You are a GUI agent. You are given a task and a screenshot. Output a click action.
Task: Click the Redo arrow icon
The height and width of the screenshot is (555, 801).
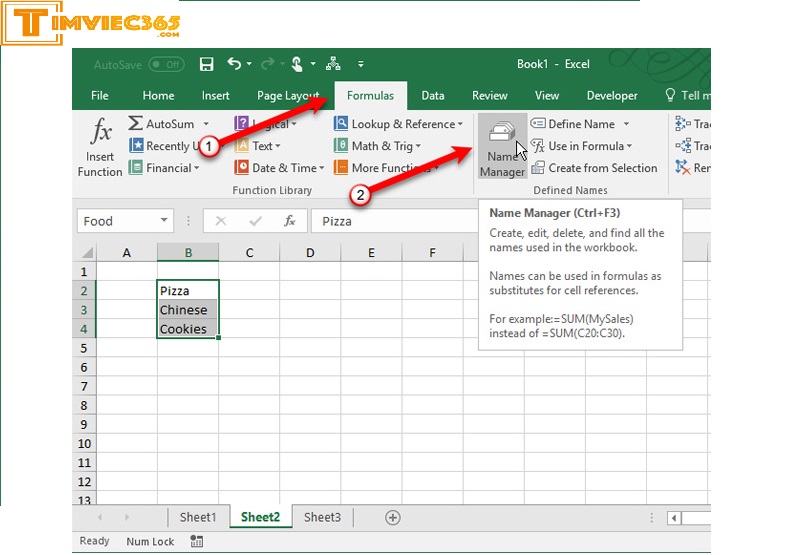pos(267,64)
